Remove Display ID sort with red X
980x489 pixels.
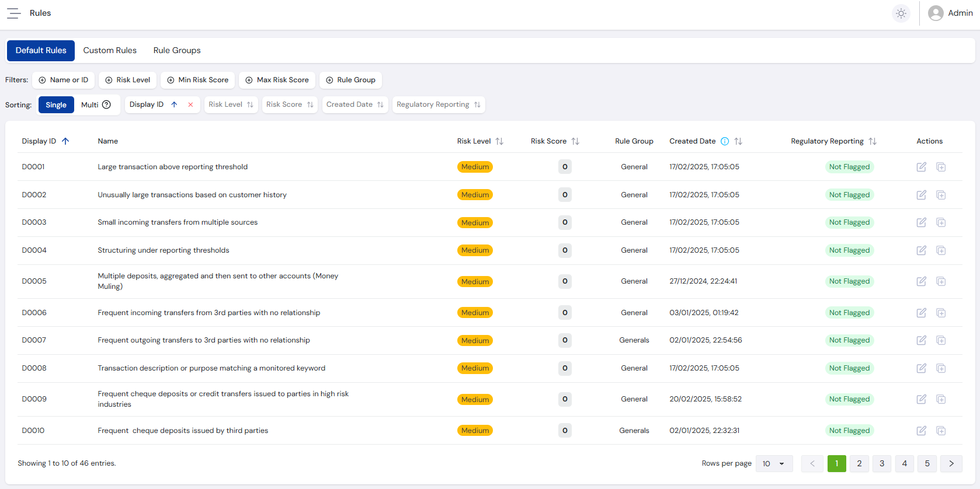pyautogui.click(x=190, y=105)
